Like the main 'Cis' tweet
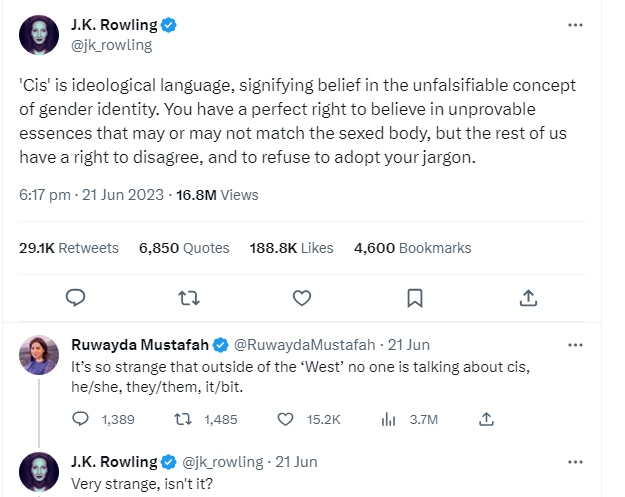This screenshot has height=497, width=625. point(302,298)
